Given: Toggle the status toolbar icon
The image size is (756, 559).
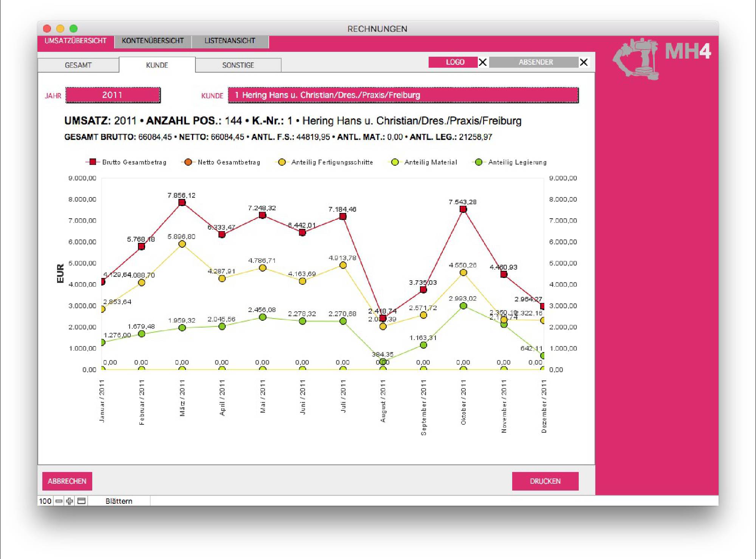Looking at the screenshot, I should [x=81, y=501].
